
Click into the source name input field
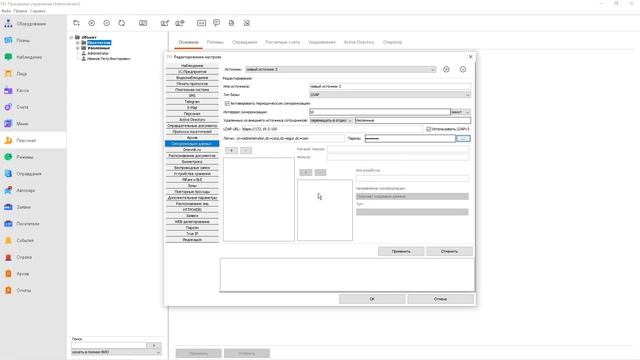pyautogui.click(x=390, y=86)
